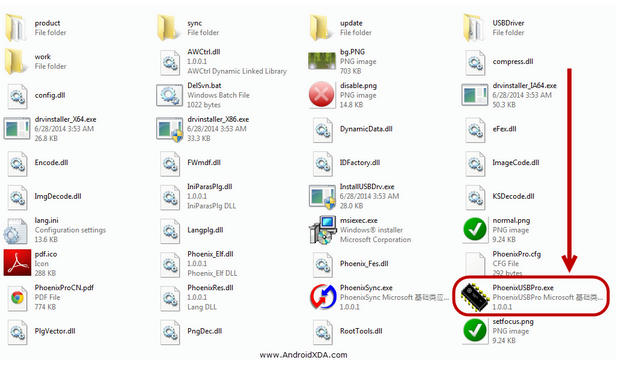621x367 pixels.
Task: Click the PlgVector.dll file icon
Action: pyautogui.click(x=17, y=331)
